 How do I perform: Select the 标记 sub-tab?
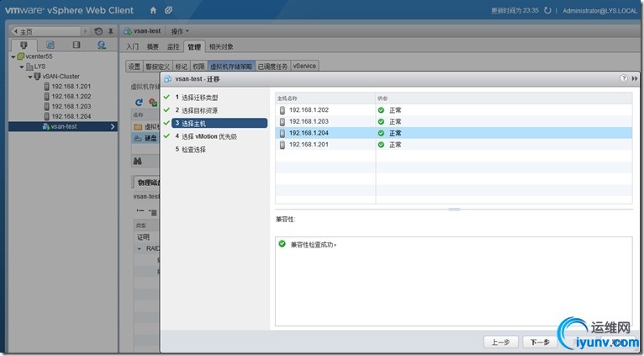pos(181,66)
